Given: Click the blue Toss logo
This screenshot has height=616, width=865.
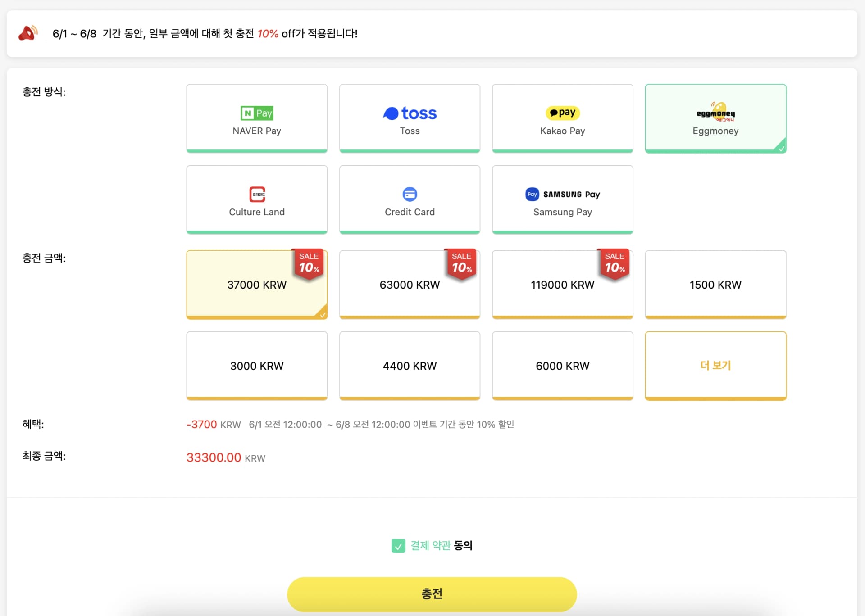Looking at the screenshot, I should (410, 113).
